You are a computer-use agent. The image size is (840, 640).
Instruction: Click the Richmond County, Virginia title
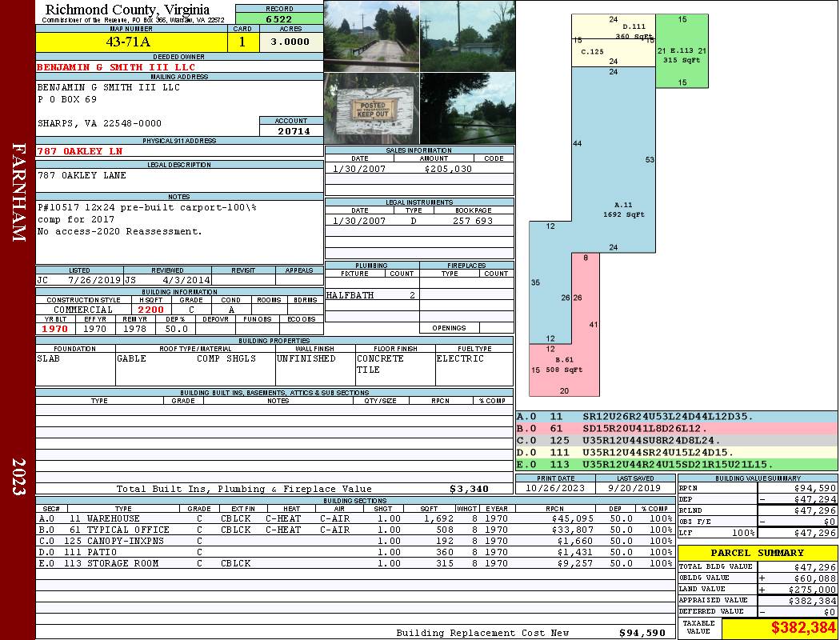(x=127, y=10)
